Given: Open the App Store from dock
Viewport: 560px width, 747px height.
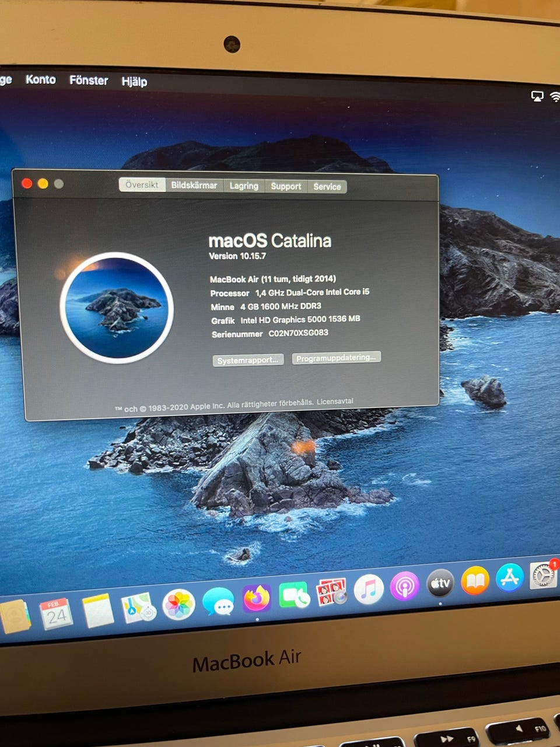Looking at the screenshot, I should tap(510, 577).
